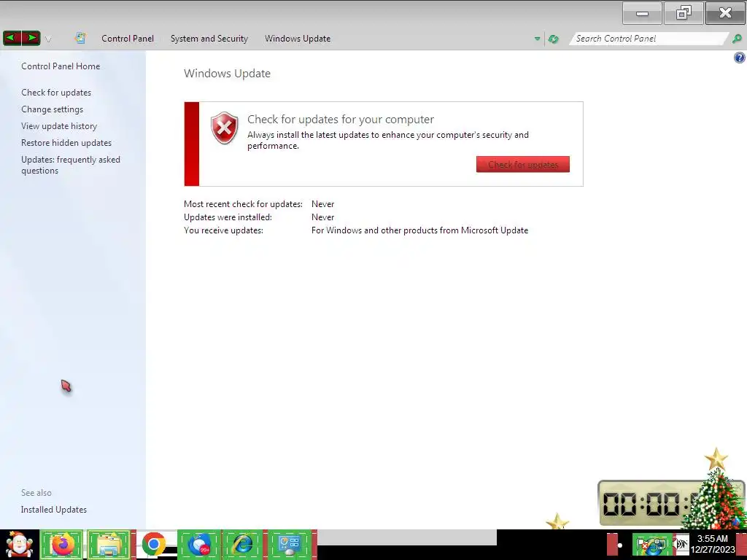The height and width of the screenshot is (560, 747).
Task: Open the clock showing 3:55 AM
Action: pyautogui.click(x=713, y=544)
